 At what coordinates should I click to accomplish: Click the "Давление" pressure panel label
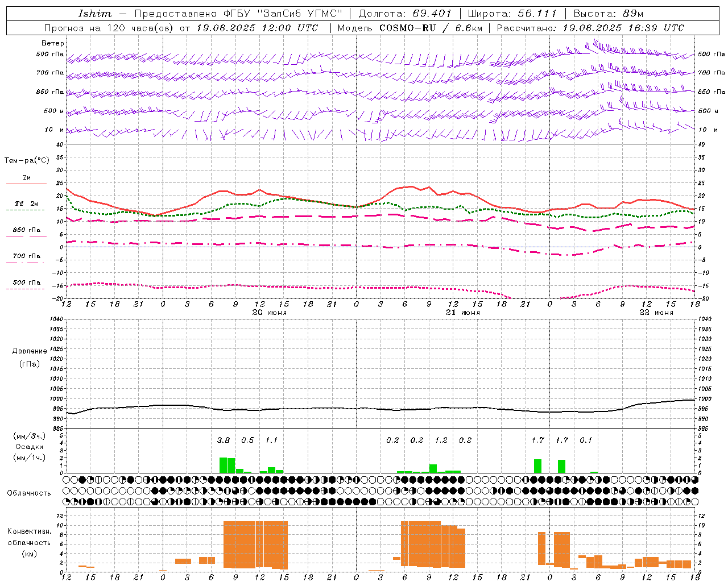tap(30, 351)
